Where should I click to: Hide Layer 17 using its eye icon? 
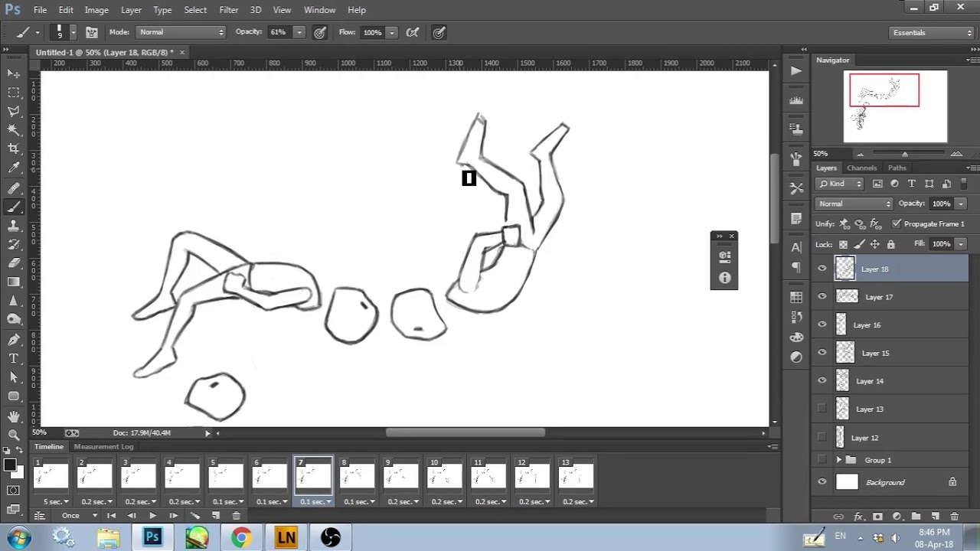point(822,297)
